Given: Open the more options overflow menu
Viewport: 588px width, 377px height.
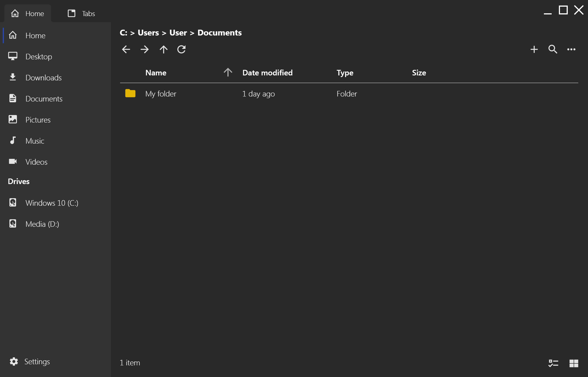Looking at the screenshot, I should pyautogui.click(x=571, y=49).
